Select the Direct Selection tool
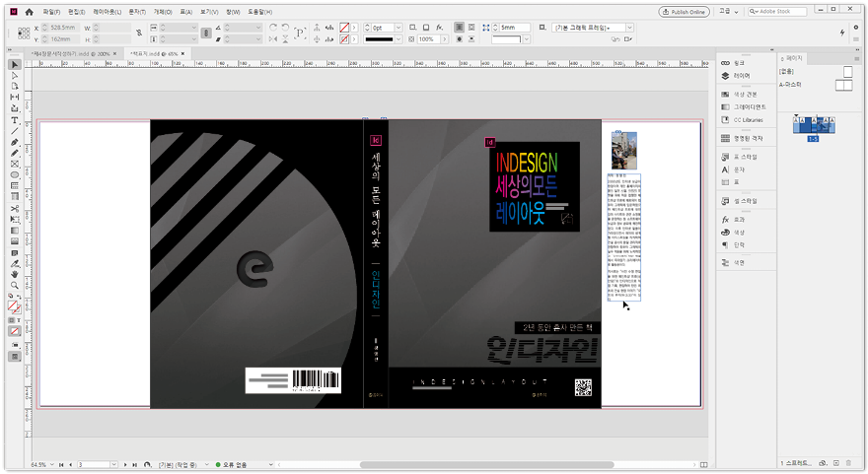 (15, 76)
